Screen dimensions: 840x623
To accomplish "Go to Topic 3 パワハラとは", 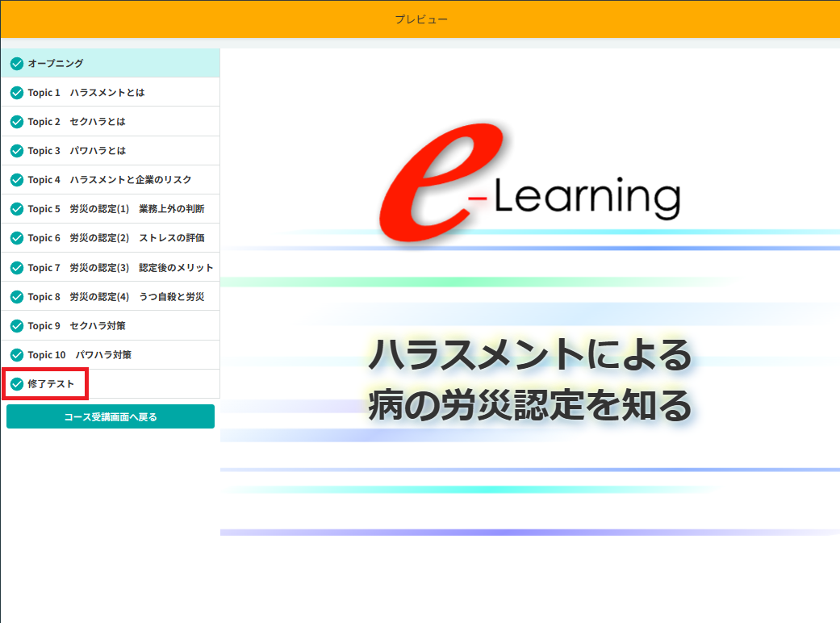I will point(111,151).
